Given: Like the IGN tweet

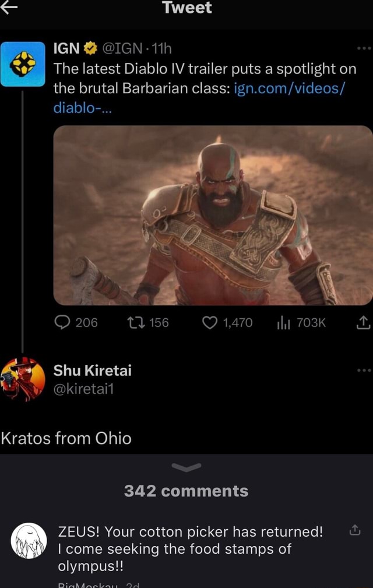Looking at the screenshot, I should pos(210,322).
